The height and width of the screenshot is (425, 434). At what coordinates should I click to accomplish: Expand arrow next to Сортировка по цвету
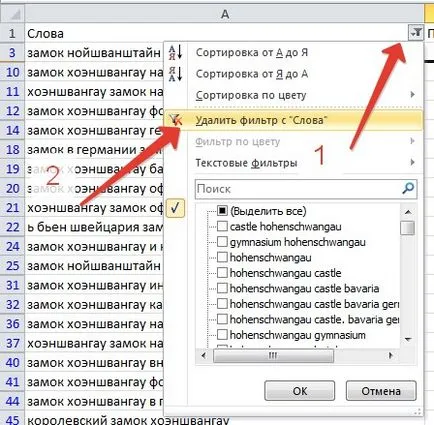[413, 95]
